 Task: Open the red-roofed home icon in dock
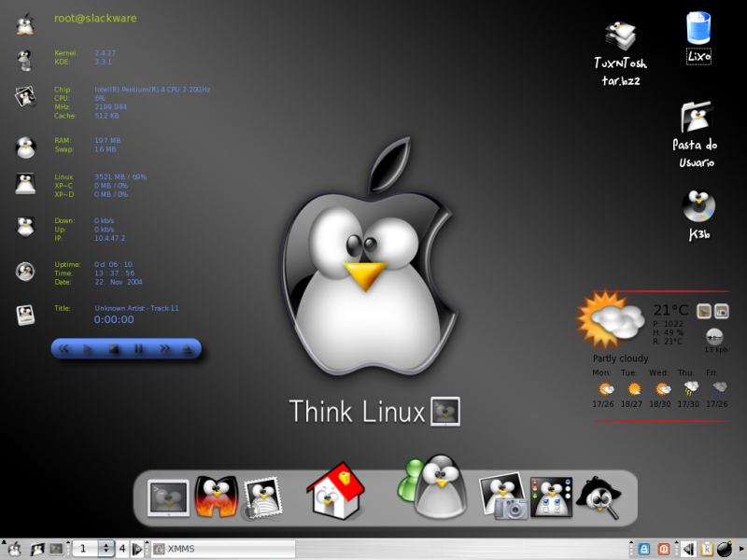click(x=335, y=491)
